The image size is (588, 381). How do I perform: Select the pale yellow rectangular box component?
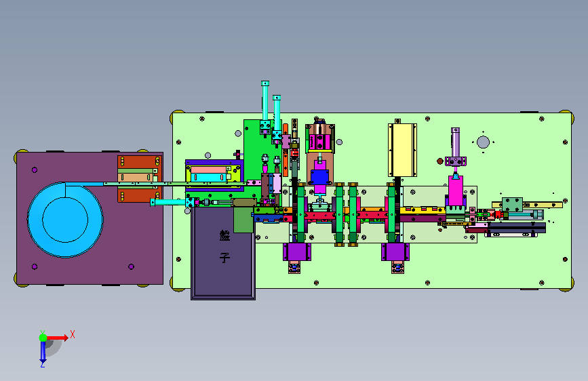pyautogui.click(x=402, y=150)
